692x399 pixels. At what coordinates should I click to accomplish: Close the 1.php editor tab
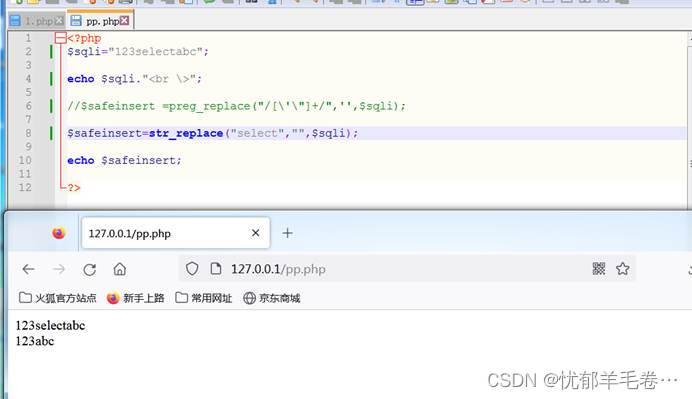pos(59,21)
